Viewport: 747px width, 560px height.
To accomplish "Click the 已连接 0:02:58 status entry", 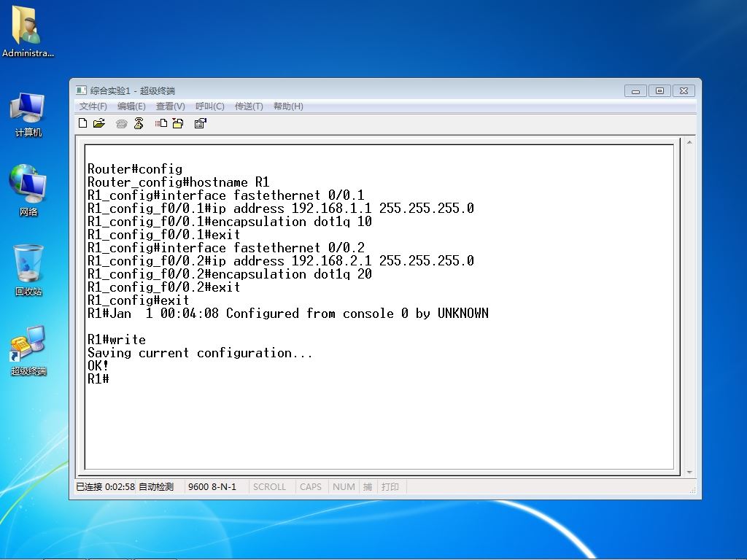I will click(x=105, y=486).
